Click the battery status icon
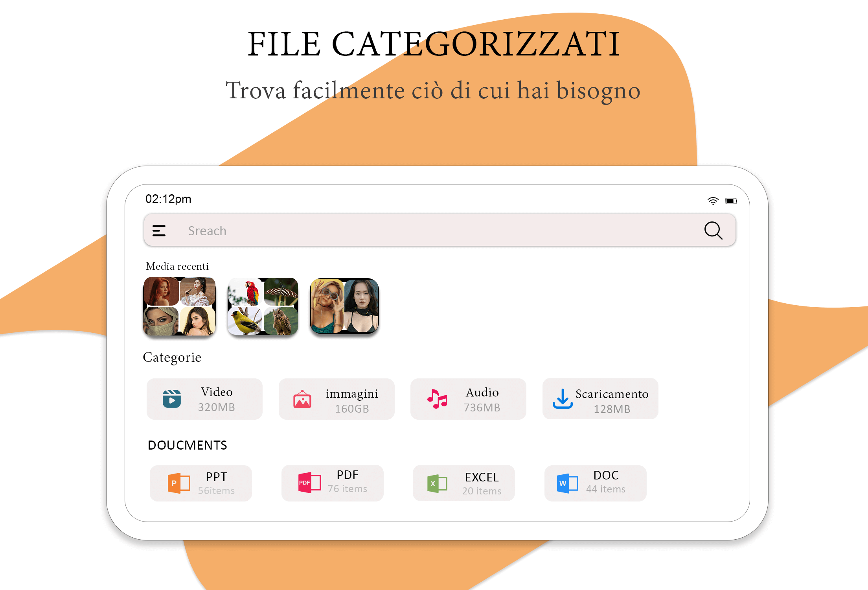 tap(731, 201)
